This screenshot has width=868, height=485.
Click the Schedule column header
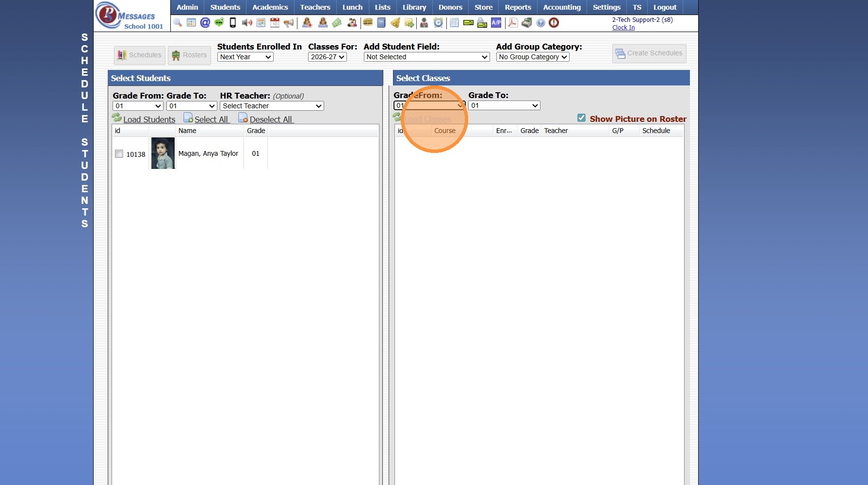(661, 131)
